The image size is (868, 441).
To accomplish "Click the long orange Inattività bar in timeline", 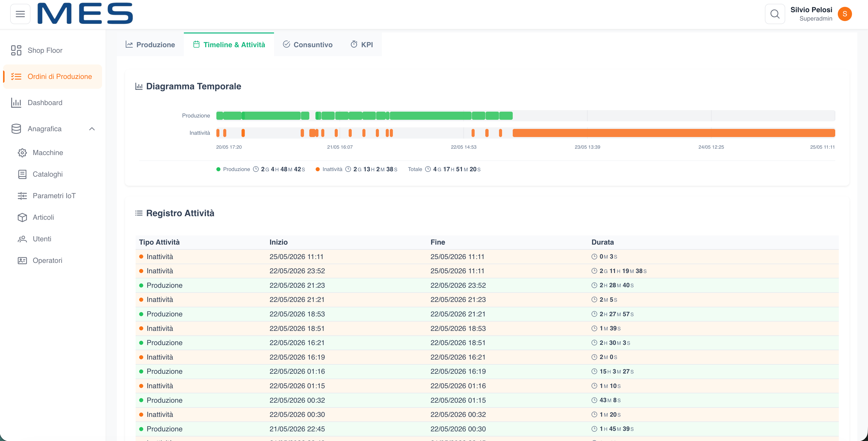I will 673,133.
